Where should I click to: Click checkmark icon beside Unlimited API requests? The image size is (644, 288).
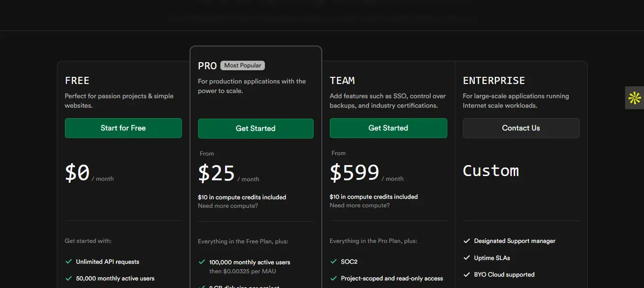pos(68,261)
